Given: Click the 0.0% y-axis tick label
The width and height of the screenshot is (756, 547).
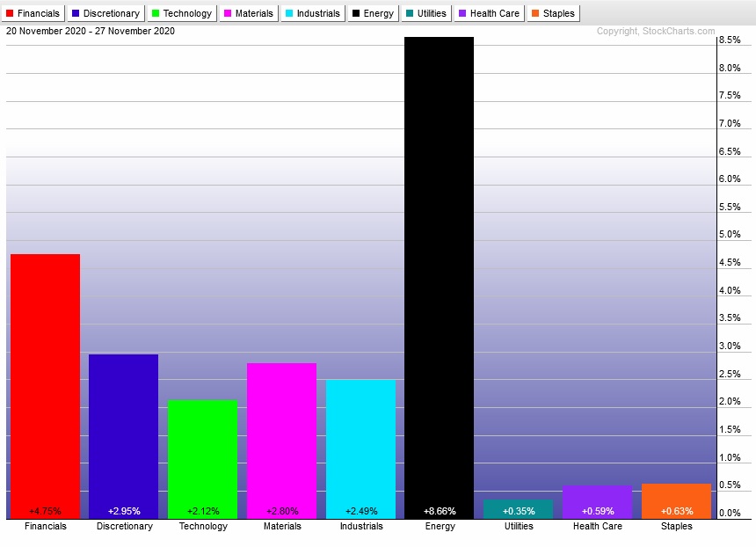Looking at the screenshot, I should tap(730, 514).
